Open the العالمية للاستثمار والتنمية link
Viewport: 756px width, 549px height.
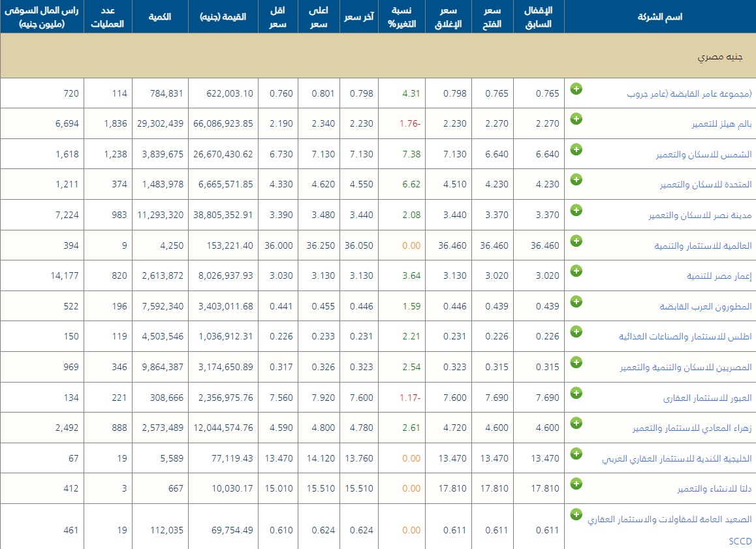pos(703,246)
